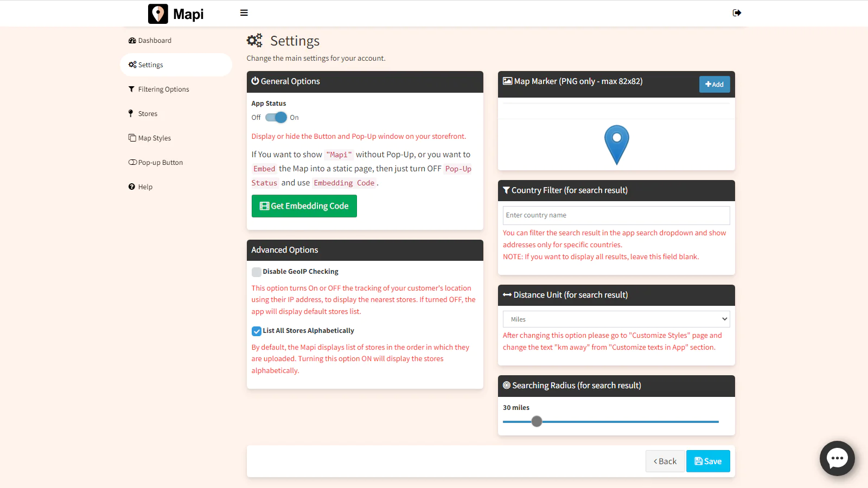Click the Map Styles copy icon
The height and width of the screenshot is (488, 868).
coord(132,138)
